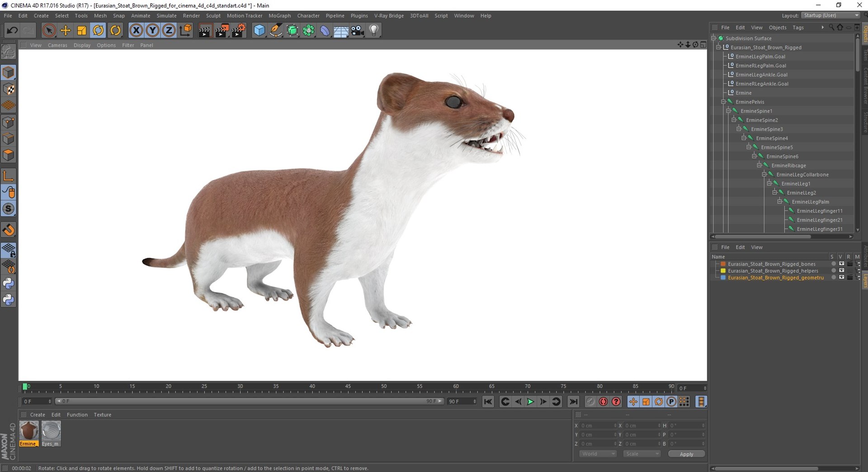Open material manager Texture menu

pos(102,415)
